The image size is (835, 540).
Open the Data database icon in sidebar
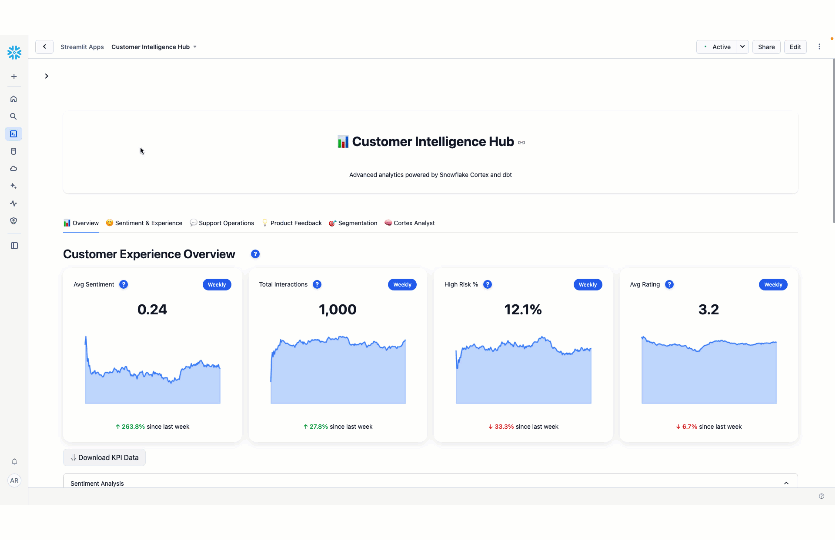tap(14, 151)
